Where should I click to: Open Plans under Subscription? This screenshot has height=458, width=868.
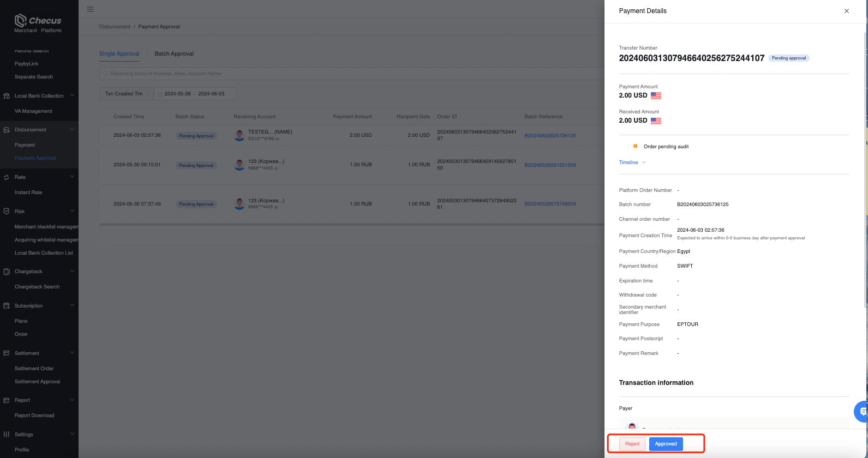[x=21, y=321]
